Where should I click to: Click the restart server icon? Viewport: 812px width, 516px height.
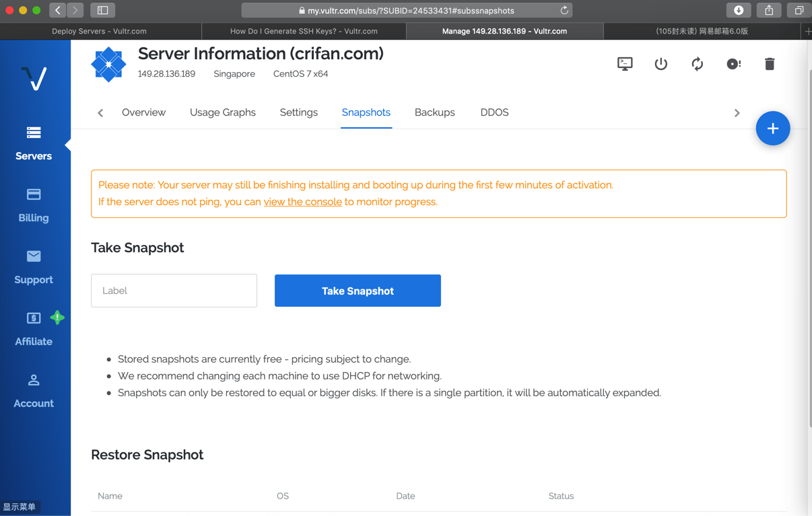click(x=698, y=64)
